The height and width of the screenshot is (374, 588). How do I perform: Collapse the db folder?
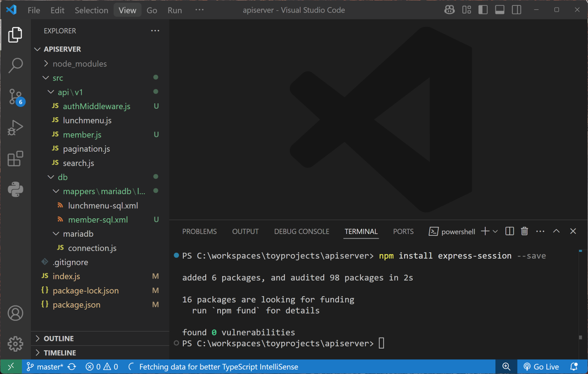point(100,177)
